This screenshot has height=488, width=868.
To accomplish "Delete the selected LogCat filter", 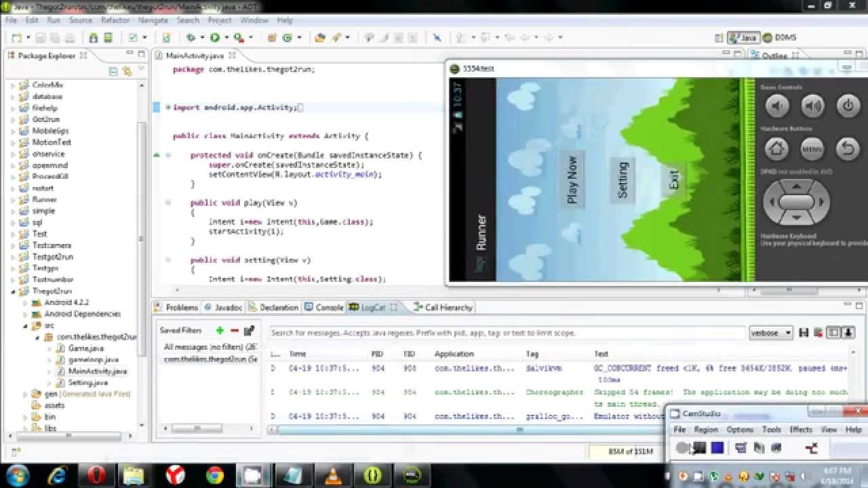I will (x=235, y=331).
